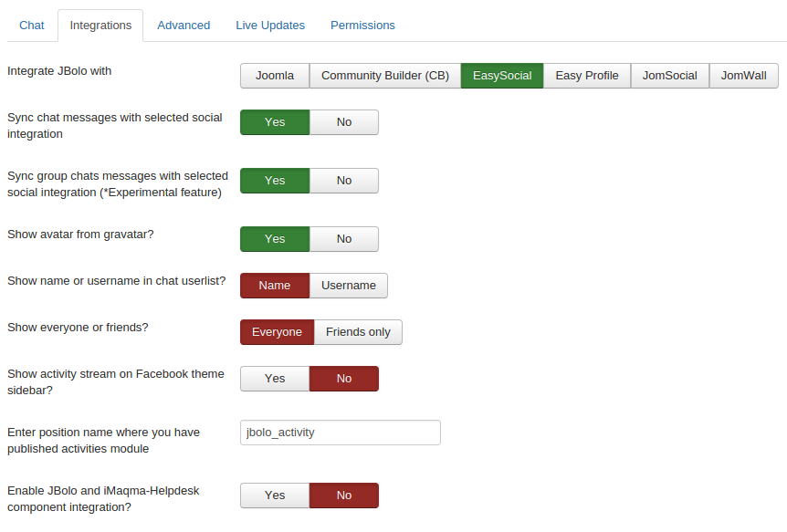Screen dimensions: 787x532
Task: Keep the Name option for chat userlist
Action: click(x=275, y=286)
